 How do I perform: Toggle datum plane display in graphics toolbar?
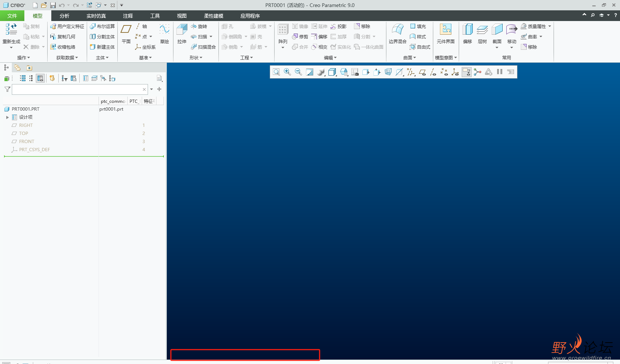coord(422,72)
